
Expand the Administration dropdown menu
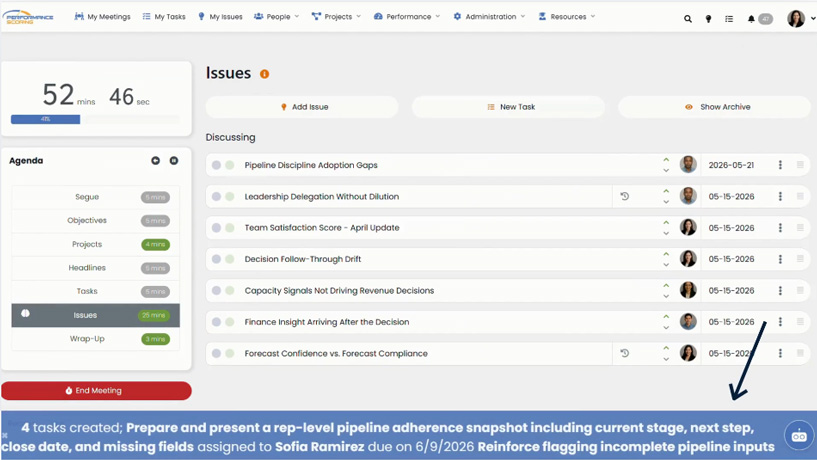pos(489,17)
